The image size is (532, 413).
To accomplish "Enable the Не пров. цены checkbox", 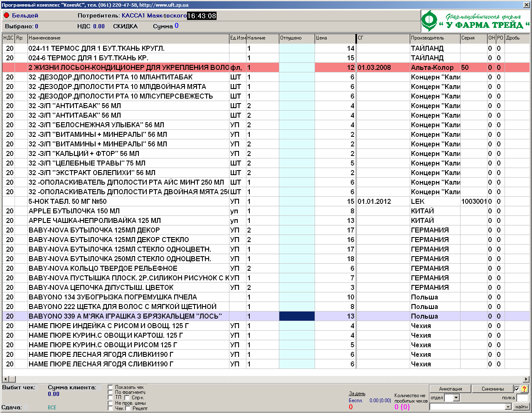I will coord(110,403).
